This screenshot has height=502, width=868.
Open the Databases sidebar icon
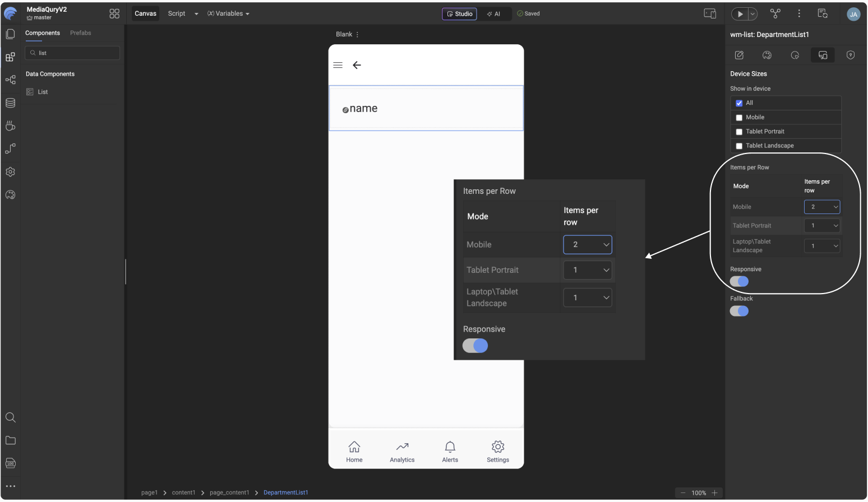coord(10,103)
